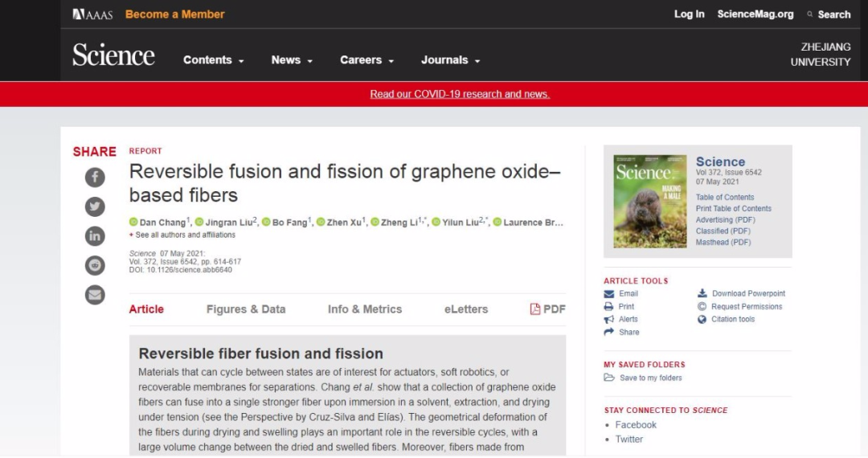Click Become a Member link
868x458 pixels.
pyautogui.click(x=175, y=14)
